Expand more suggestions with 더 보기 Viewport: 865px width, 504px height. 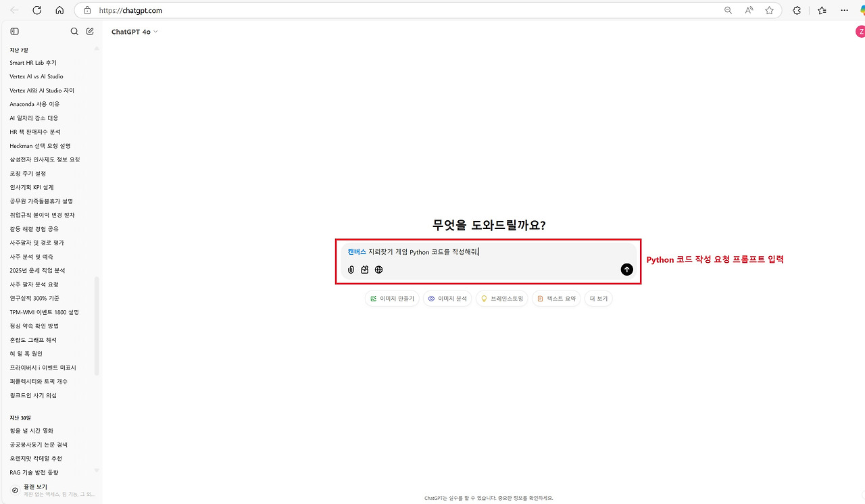pos(599,299)
